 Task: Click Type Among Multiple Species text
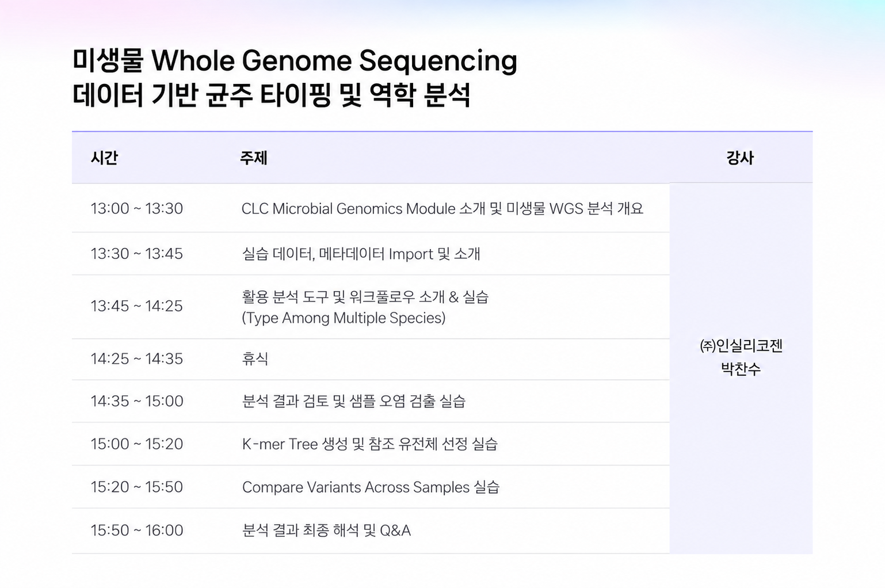[344, 318]
